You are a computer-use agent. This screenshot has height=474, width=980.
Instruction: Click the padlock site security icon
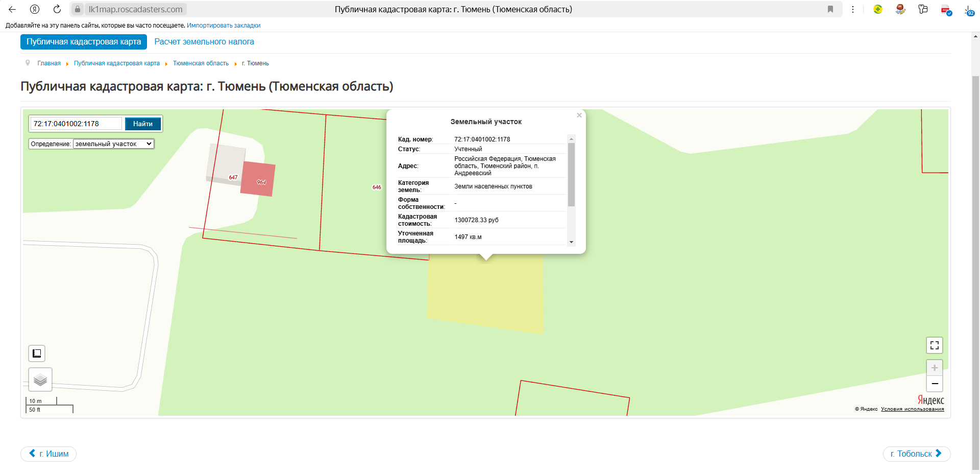[x=78, y=9]
